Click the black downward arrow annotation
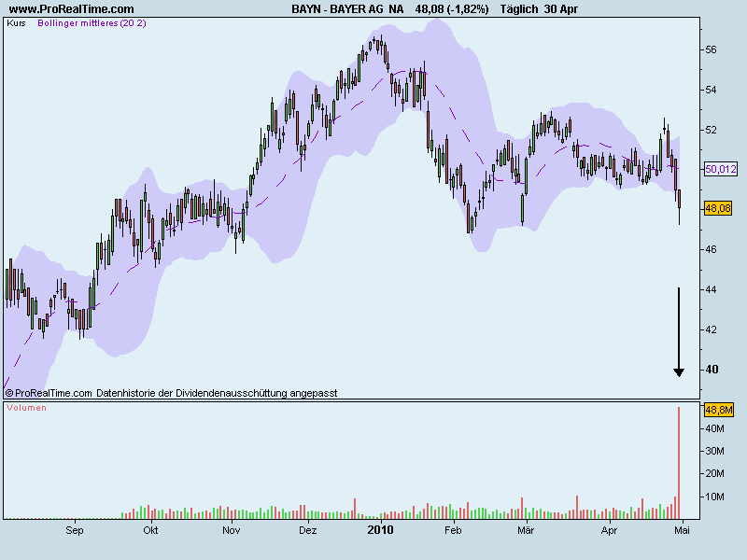The width and height of the screenshot is (747, 560). [x=679, y=332]
